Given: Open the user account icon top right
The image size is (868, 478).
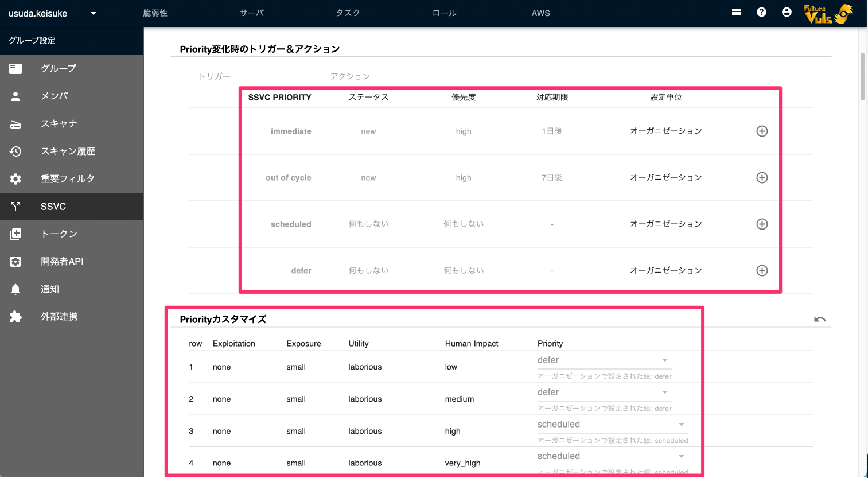Looking at the screenshot, I should (x=787, y=11).
